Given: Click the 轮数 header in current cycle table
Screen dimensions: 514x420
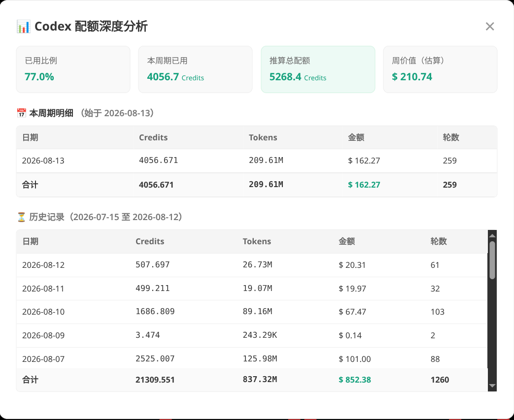Looking at the screenshot, I should tap(451, 137).
